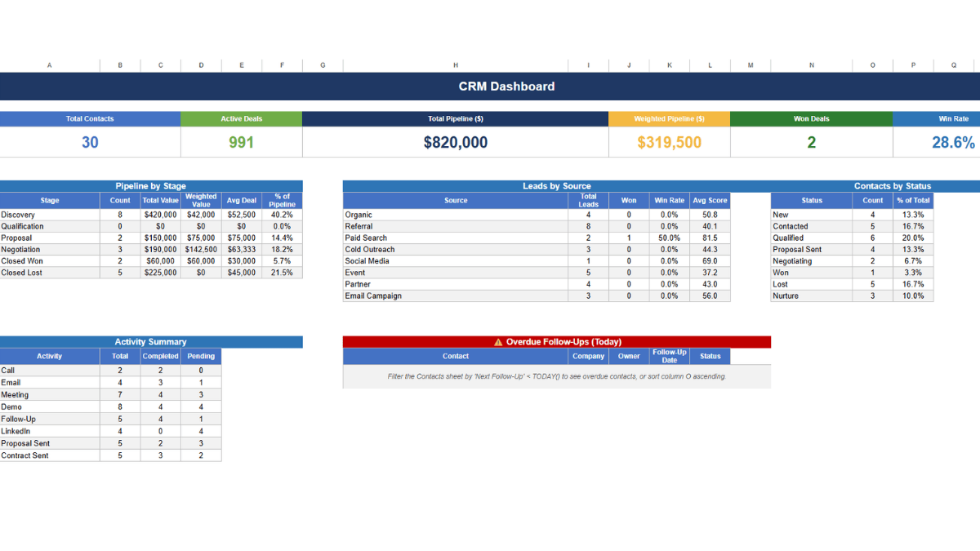
Task: Click the Activity Summary header bar
Action: point(151,341)
